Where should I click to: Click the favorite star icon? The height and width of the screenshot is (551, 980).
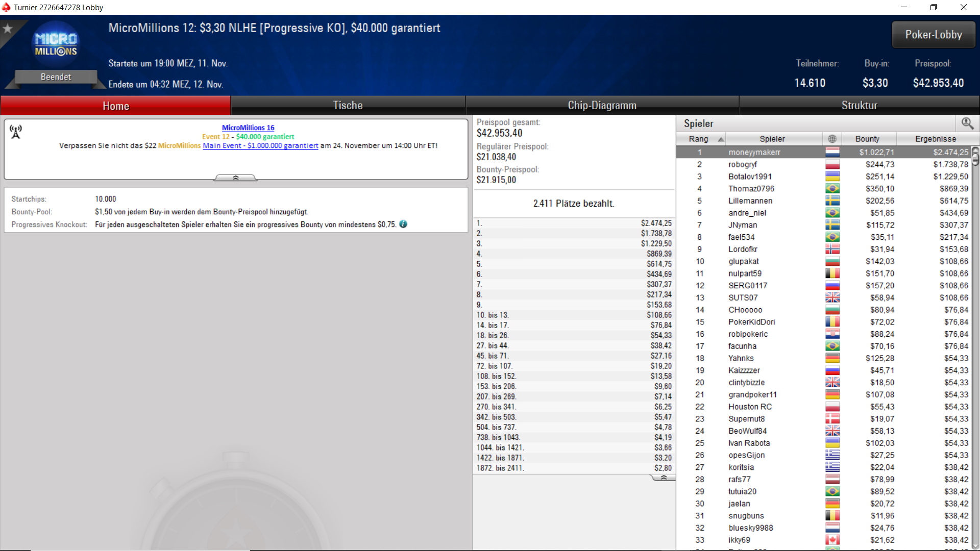pyautogui.click(x=8, y=29)
